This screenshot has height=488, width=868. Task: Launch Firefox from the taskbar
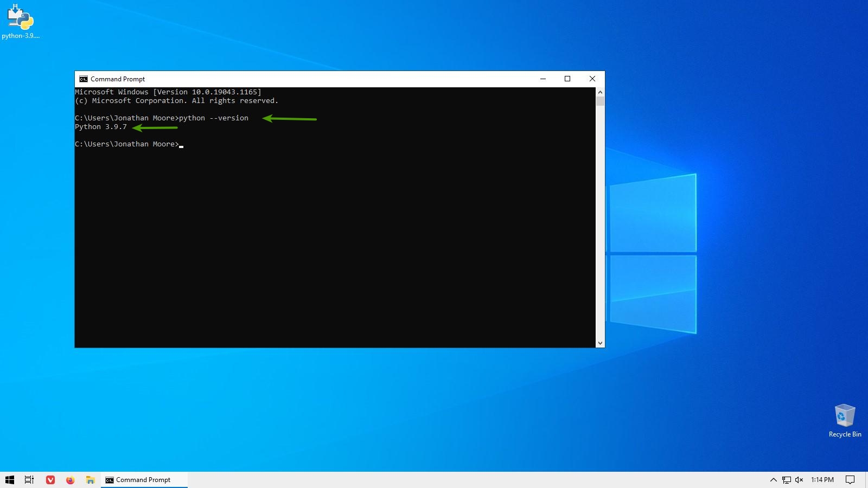tap(71, 480)
